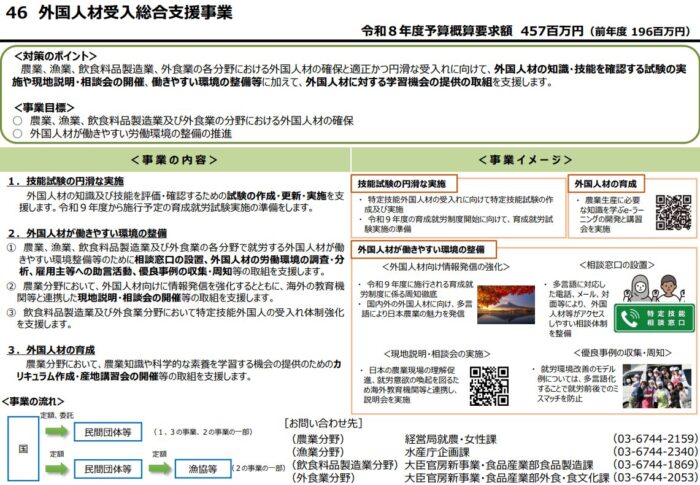
Task: Click the 漁協等 box in the flow diagram
Action: (201, 467)
